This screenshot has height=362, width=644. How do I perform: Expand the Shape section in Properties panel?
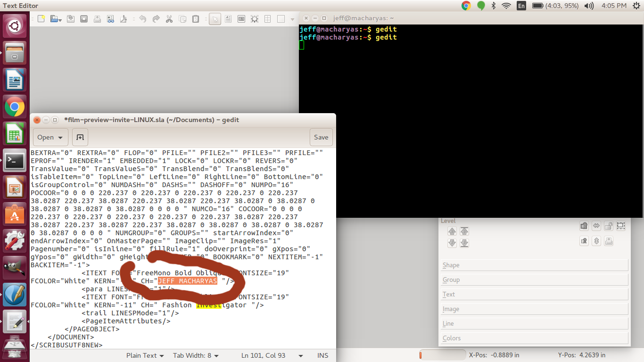[x=534, y=265]
